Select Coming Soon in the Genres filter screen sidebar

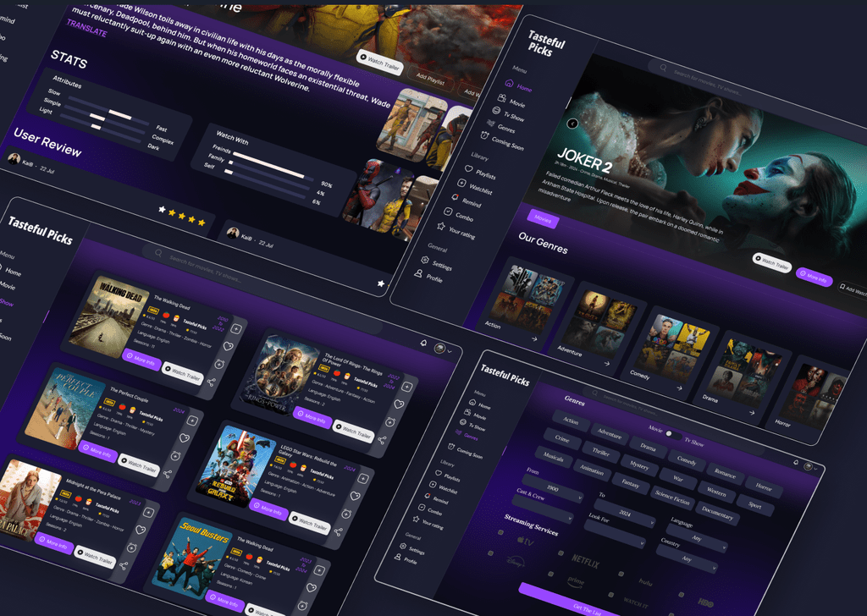tap(465, 449)
